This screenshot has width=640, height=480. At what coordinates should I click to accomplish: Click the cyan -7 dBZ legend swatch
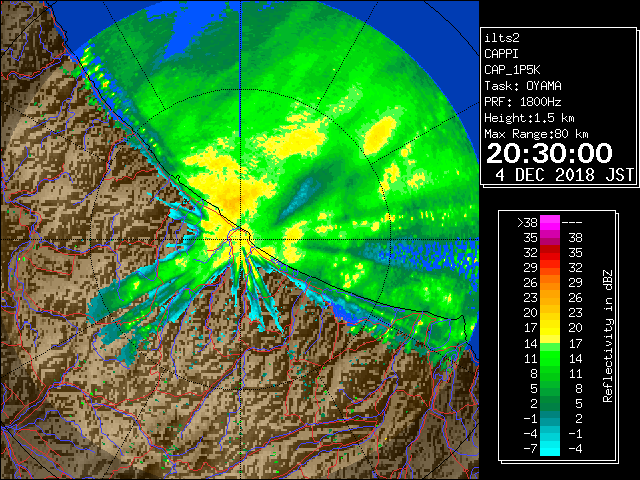[550, 449]
